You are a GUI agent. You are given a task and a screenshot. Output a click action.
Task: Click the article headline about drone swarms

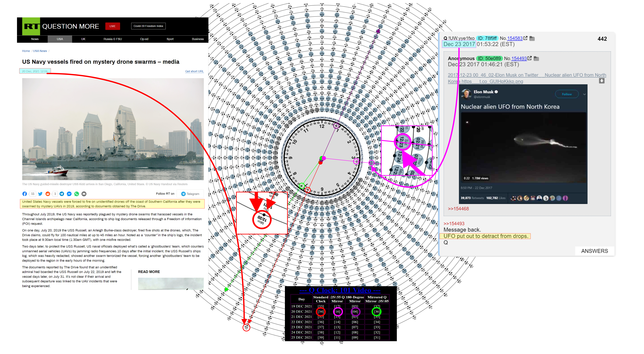pos(101,62)
